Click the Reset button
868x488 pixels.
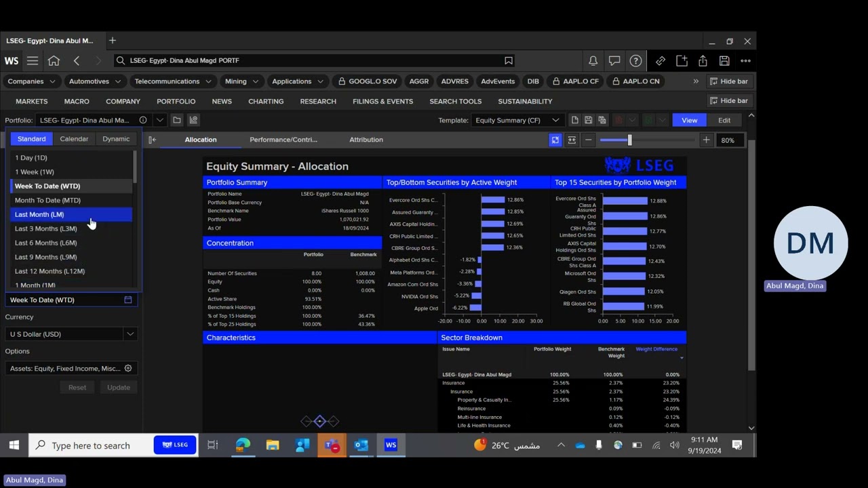(x=77, y=388)
